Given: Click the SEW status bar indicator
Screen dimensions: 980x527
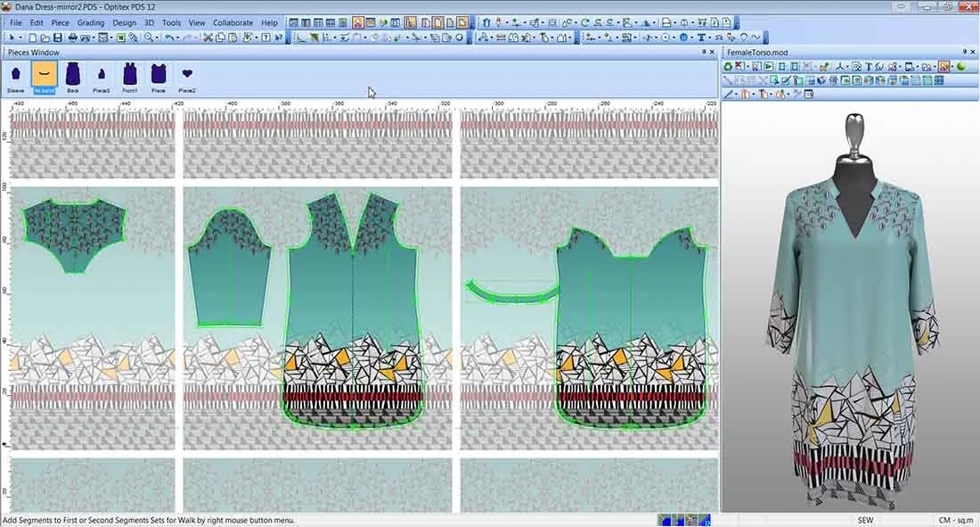Looking at the screenshot, I should pos(866,520).
